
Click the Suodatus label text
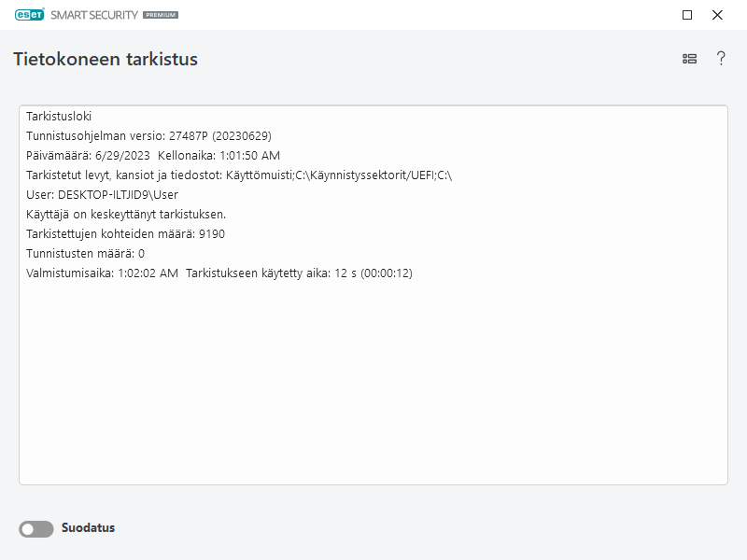pyautogui.click(x=91, y=527)
